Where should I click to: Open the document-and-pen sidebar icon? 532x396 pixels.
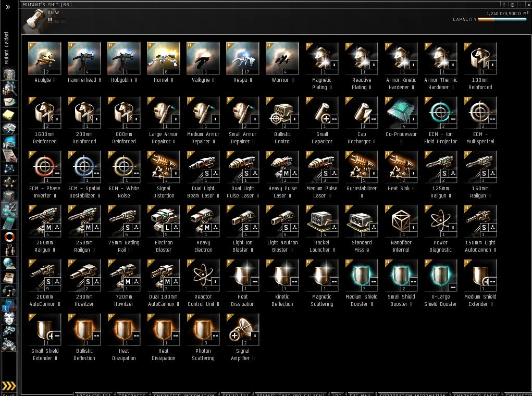[9, 155]
